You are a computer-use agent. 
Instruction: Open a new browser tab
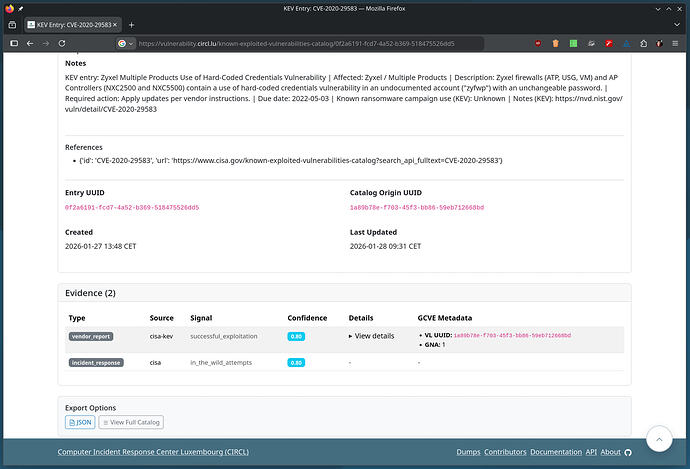132,24
